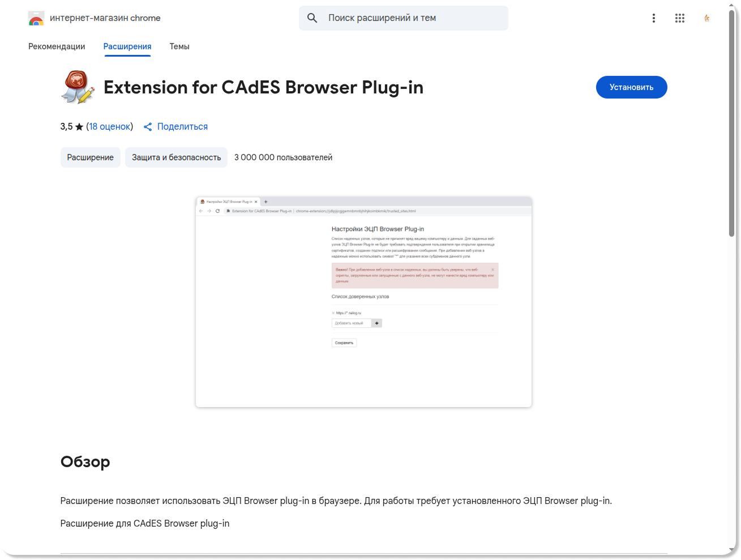This screenshot has width=741, height=560.
Task: Focus the extensions and themes search field
Action: point(413,18)
